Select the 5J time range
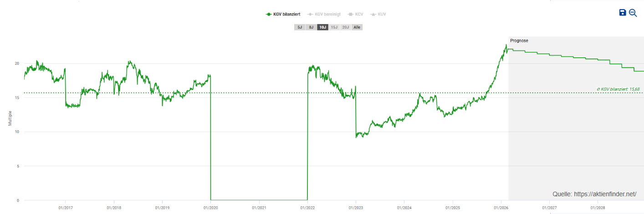 coord(300,27)
